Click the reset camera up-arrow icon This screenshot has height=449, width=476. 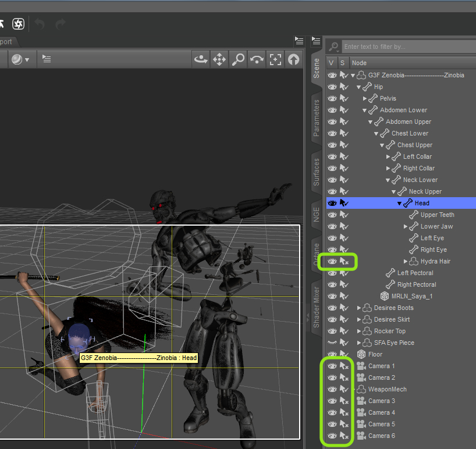(x=293, y=59)
